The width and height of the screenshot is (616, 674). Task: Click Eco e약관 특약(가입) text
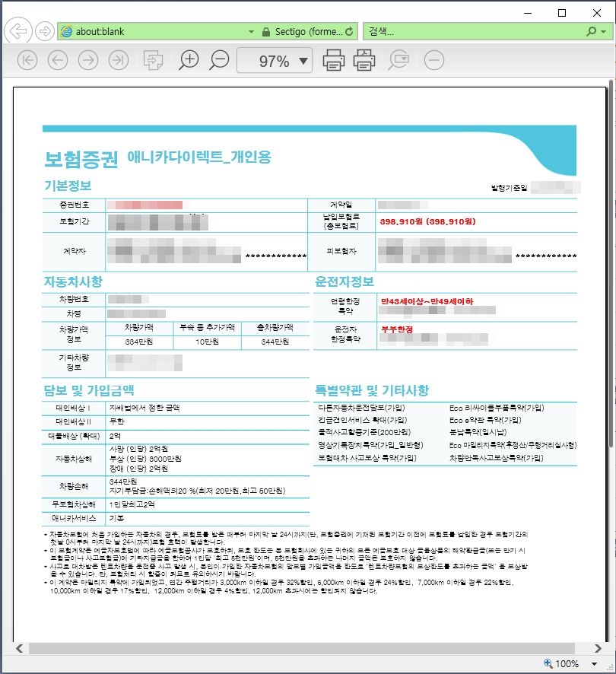click(485, 419)
